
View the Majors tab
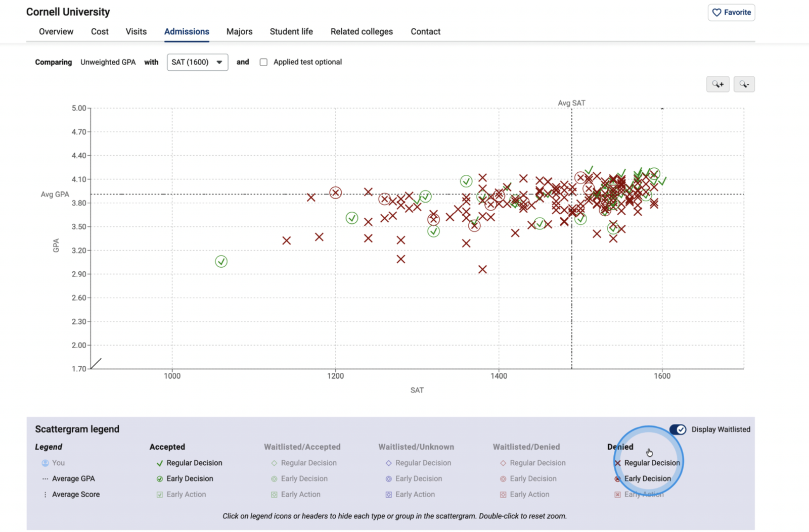tap(239, 31)
